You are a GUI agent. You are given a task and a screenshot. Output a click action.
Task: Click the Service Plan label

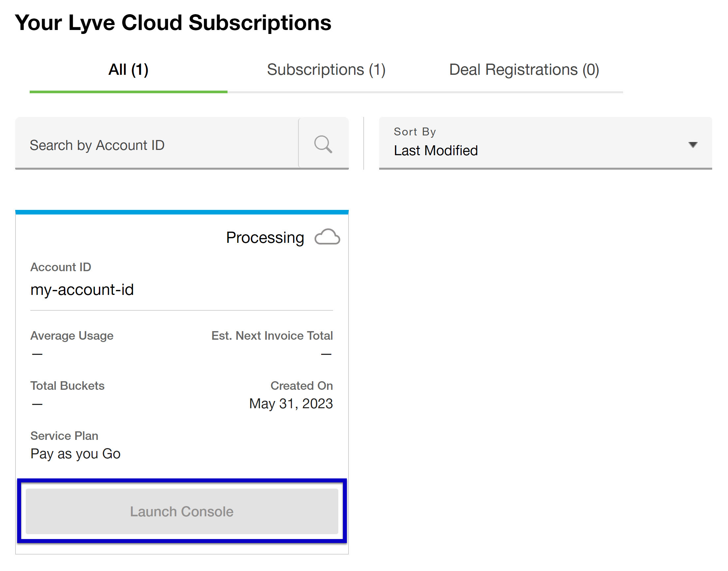pos(64,436)
